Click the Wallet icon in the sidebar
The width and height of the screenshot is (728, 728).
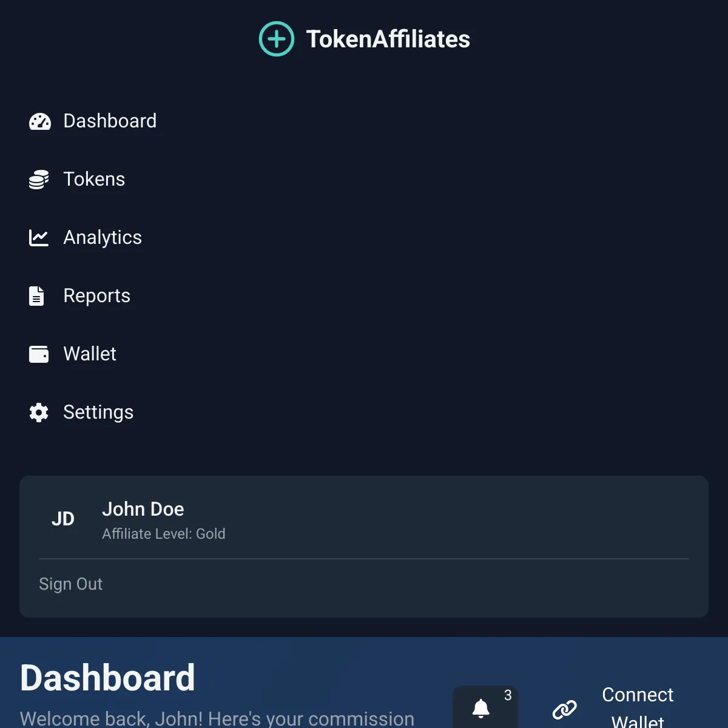pos(38,354)
